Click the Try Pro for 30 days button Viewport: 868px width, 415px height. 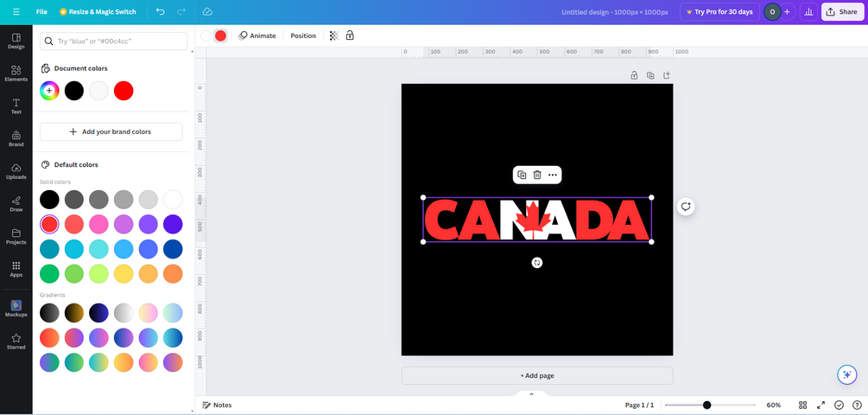[x=719, y=11]
